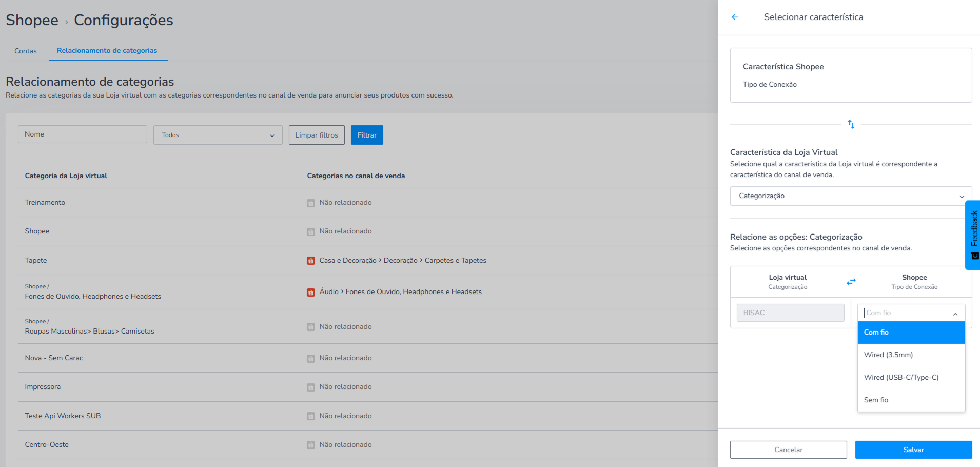This screenshot has height=467, width=980.
Task: Click the Shopee icon in the Impressora row
Action: (x=311, y=387)
